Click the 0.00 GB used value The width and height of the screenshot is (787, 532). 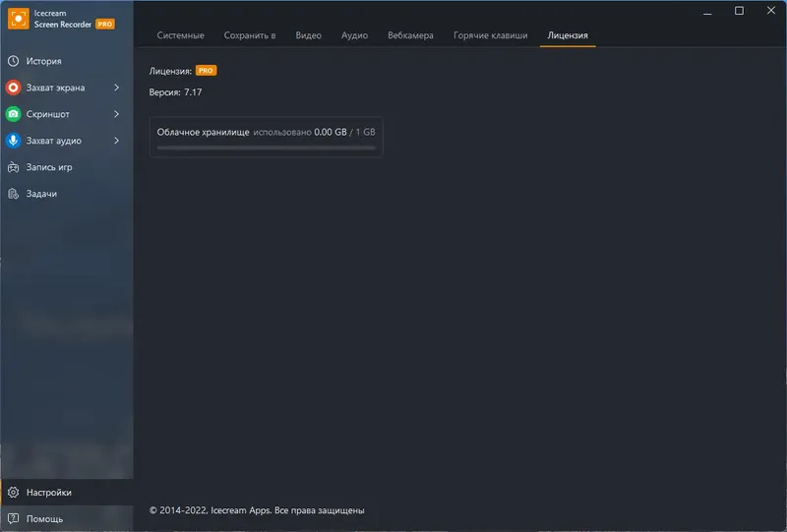[x=331, y=132]
